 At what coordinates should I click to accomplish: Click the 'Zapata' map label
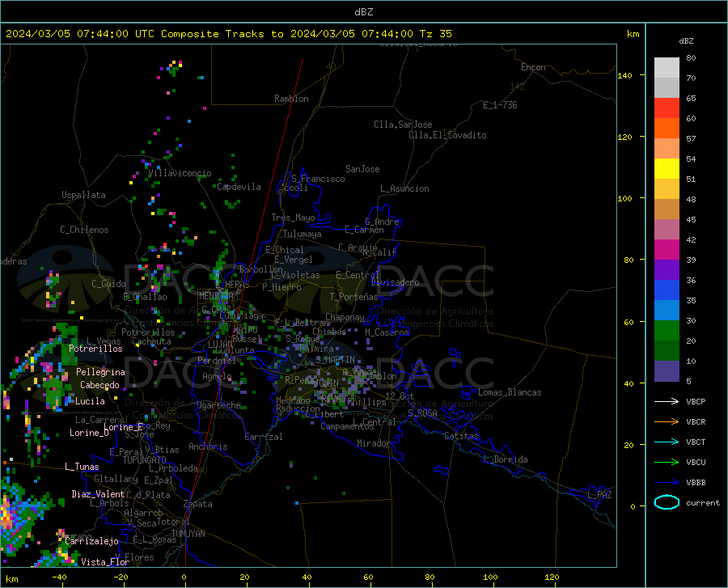(198, 504)
